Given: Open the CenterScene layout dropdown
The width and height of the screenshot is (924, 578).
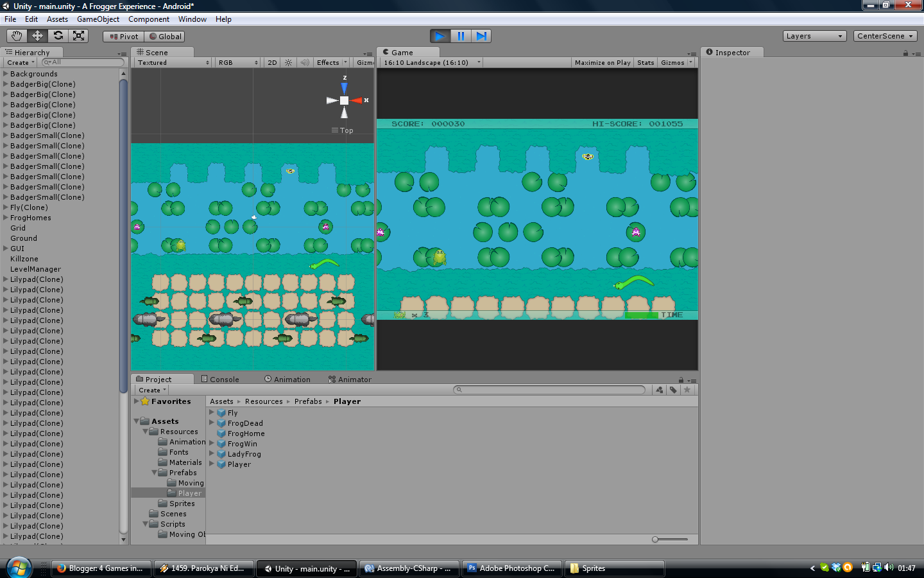Looking at the screenshot, I should click(x=886, y=36).
